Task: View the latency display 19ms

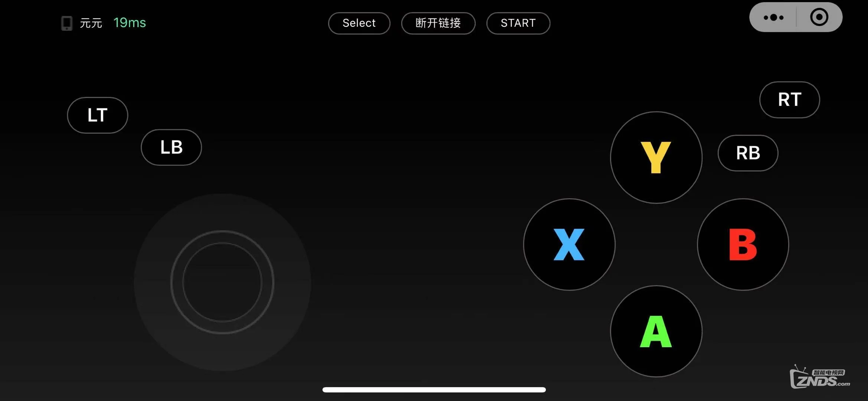Action: (x=130, y=23)
